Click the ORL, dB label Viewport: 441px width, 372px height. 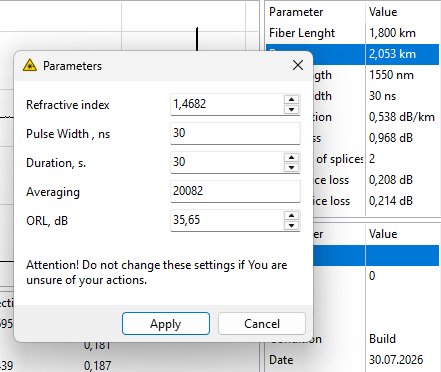(x=47, y=221)
